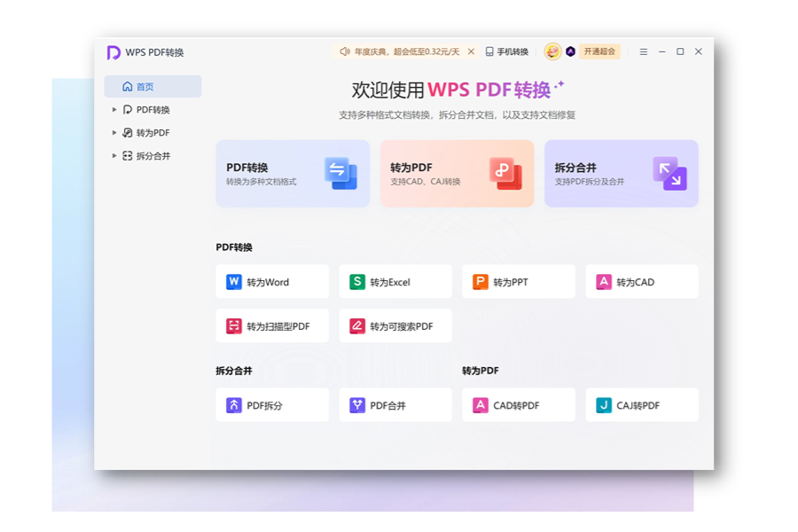
Task: Click the CAD转PDF A icon
Action: 481,405
